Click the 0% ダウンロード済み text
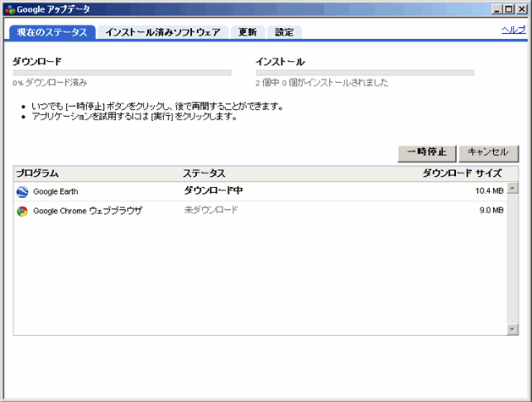The image size is (532, 402). (x=50, y=83)
